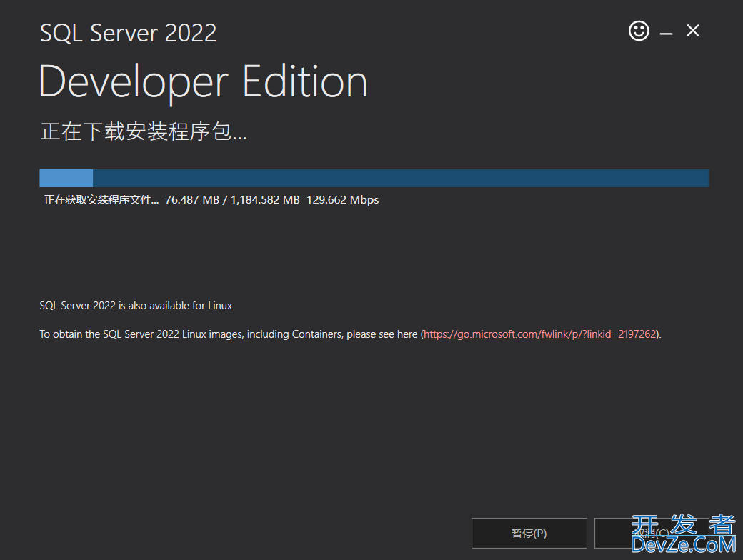Click the 'Developer Edition' title

[204, 83]
